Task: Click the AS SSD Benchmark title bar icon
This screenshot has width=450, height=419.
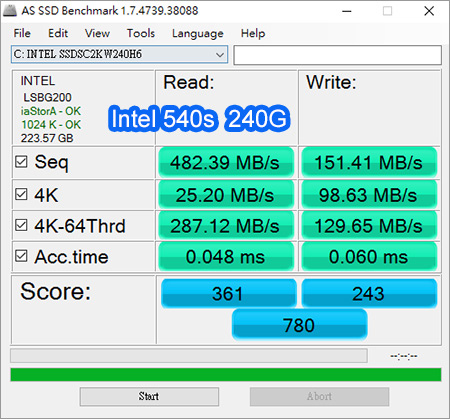Action: (x=10, y=11)
